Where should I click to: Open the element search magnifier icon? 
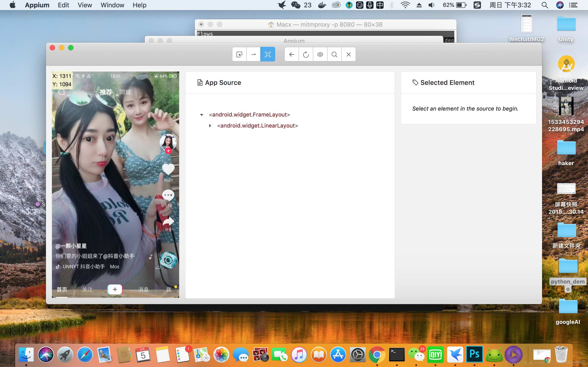(x=334, y=54)
